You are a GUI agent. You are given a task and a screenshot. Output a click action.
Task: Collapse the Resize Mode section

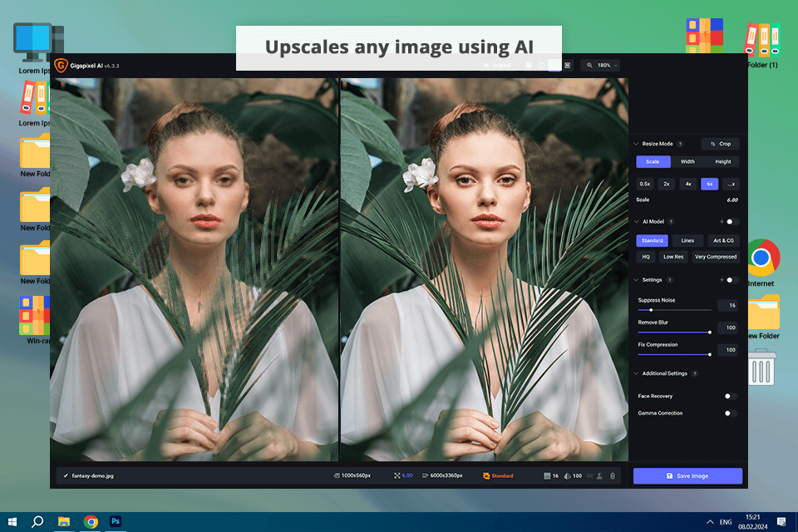(636, 144)
